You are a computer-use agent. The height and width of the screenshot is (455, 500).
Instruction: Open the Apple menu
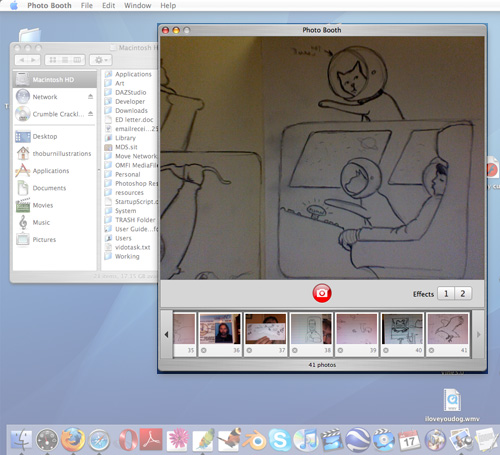click(x=14, y=5)
